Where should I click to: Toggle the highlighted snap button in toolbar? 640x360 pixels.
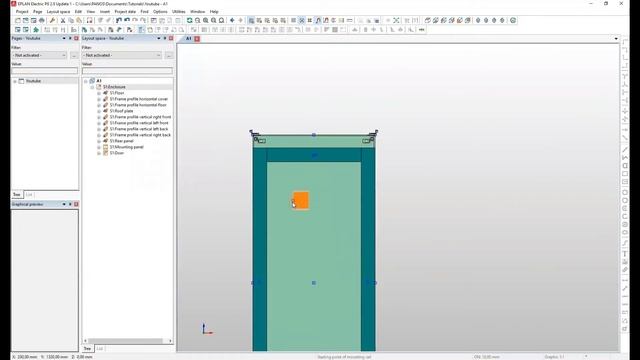[318, 20]
